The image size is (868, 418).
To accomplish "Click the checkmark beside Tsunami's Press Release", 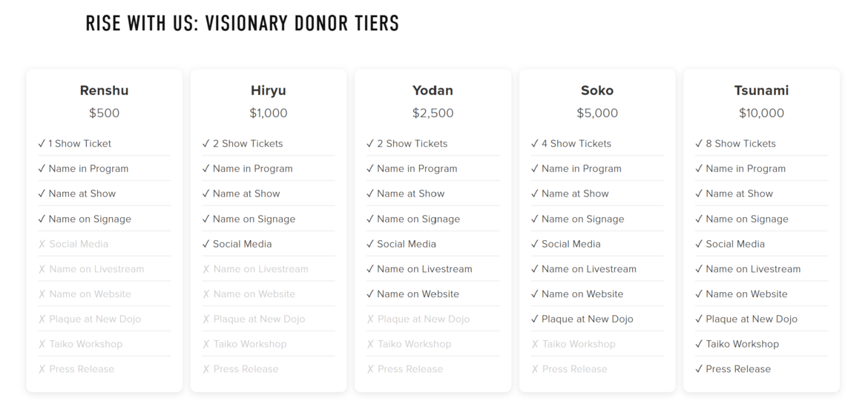I will pos(699,369).
